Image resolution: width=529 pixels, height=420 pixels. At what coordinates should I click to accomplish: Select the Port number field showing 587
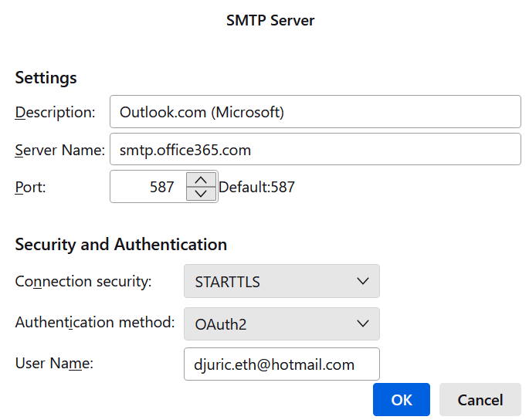[x=148, y=187]
